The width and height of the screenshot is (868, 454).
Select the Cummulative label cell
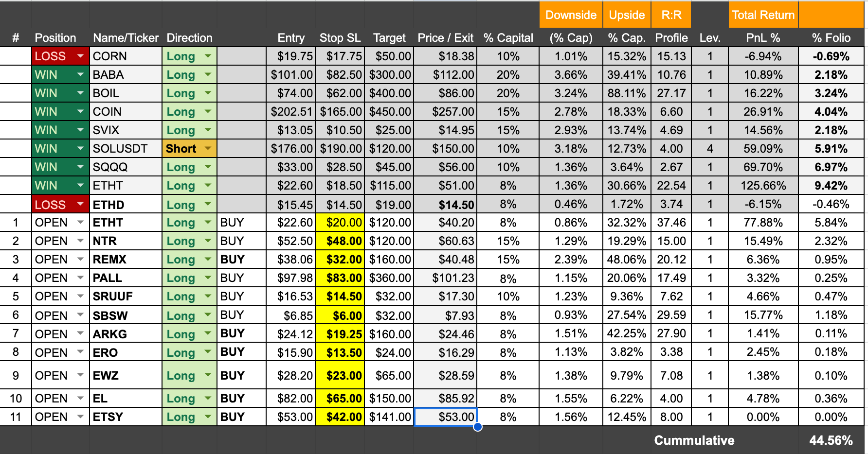tap(694, 440)
